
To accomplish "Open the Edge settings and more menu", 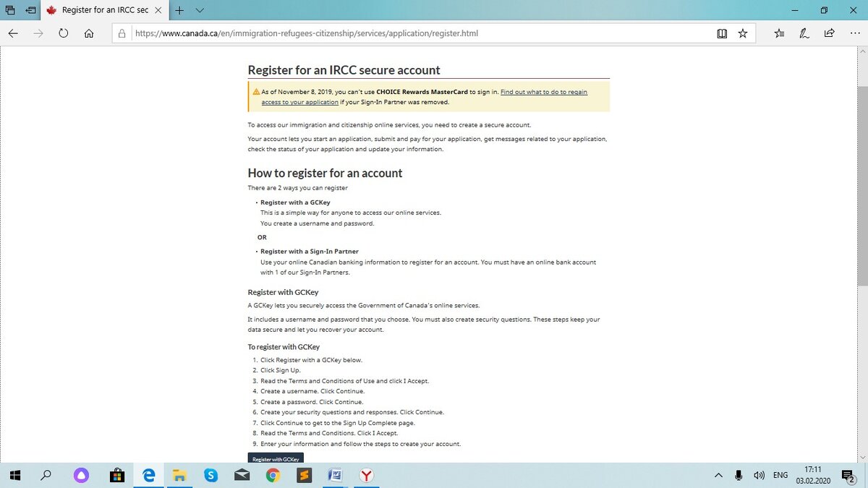I will [x=854, y=33].
